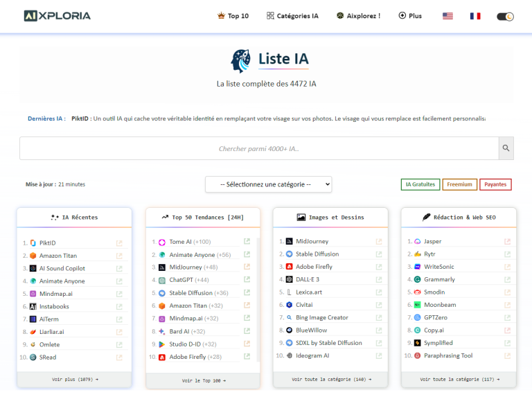Click the search magnifier button
The height and width of the screenshot is (397, 532).
(506, 148)
